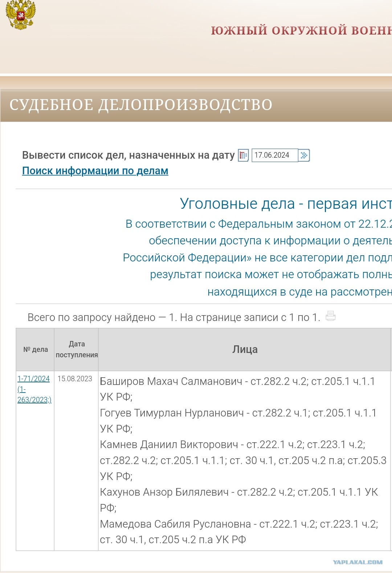Select the date cell 15.08.2023

pos(75,379)
